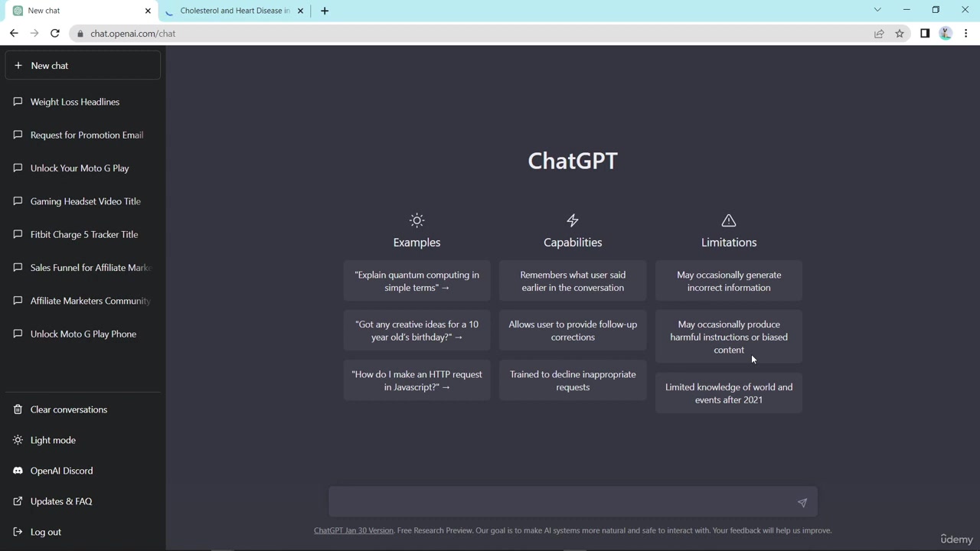The height and width of the screenshot is (551, 980).
Task: Open the browser side panel icon
Action: pyautogui.click(x=925, y=34)
